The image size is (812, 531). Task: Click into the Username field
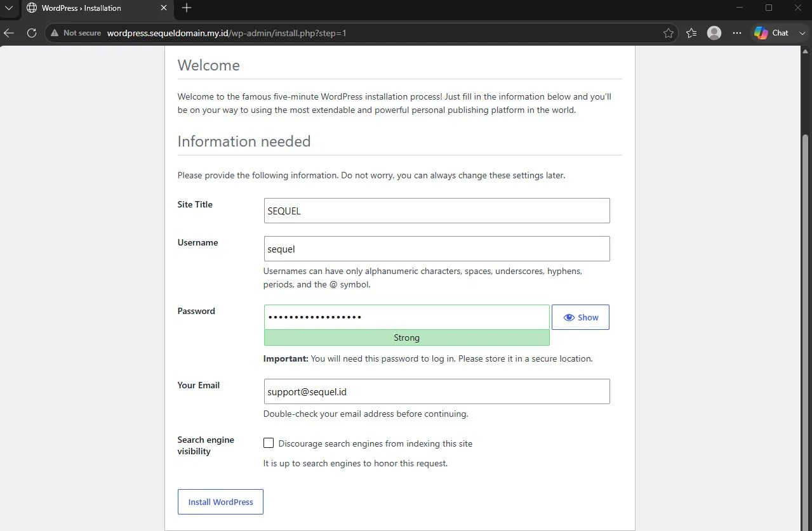tap(437, 249)
